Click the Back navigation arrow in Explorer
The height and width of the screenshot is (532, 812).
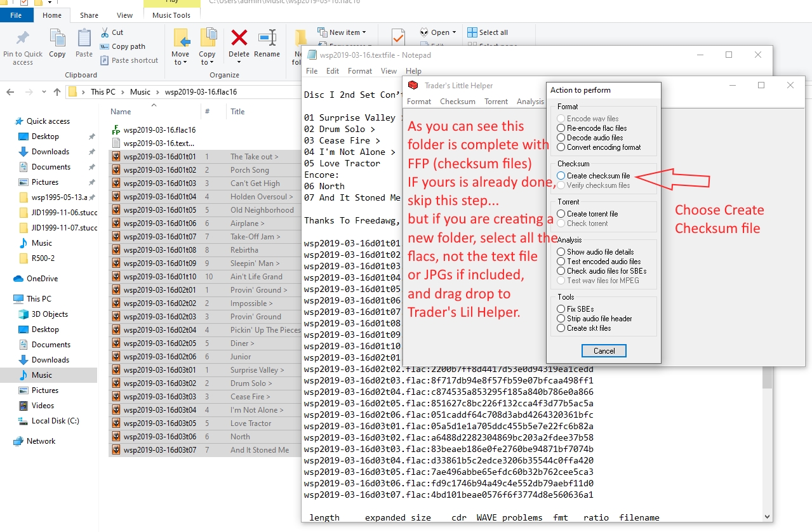click(x=10, y=92)
